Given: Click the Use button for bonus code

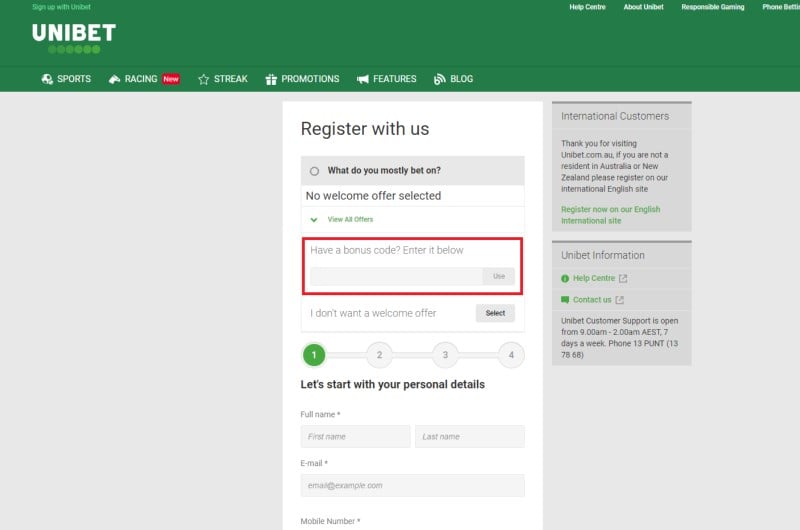Looking at the screenshot, I should pos(498,276).
